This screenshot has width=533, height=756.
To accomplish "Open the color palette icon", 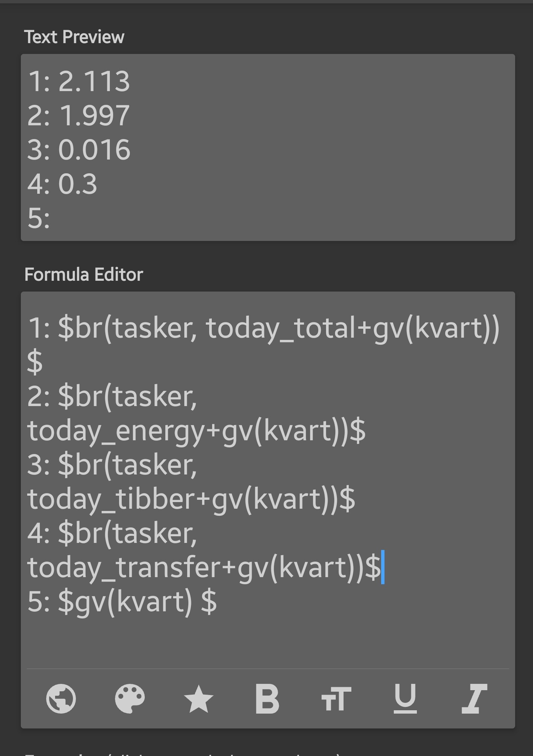I will click(x=130, y=698).
